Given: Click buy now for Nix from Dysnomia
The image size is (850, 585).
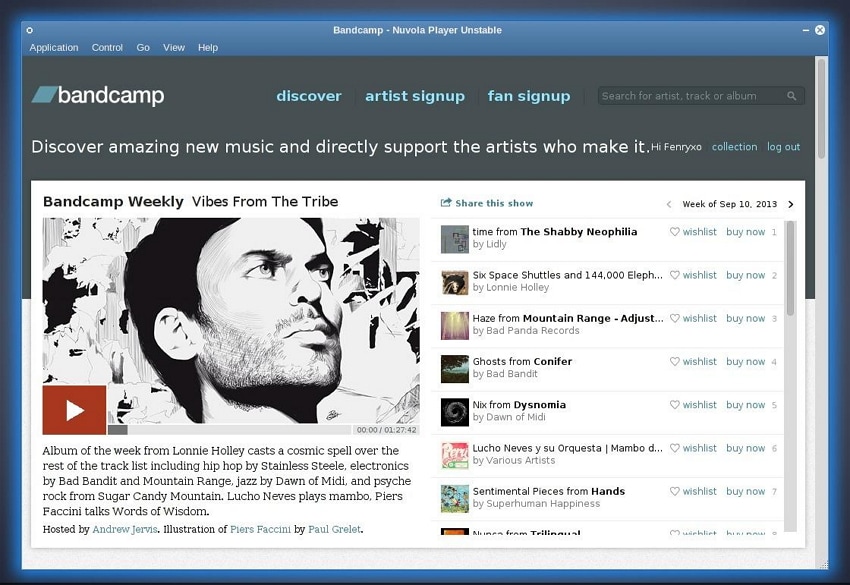Looking at the screenshot, I should 745,404.
